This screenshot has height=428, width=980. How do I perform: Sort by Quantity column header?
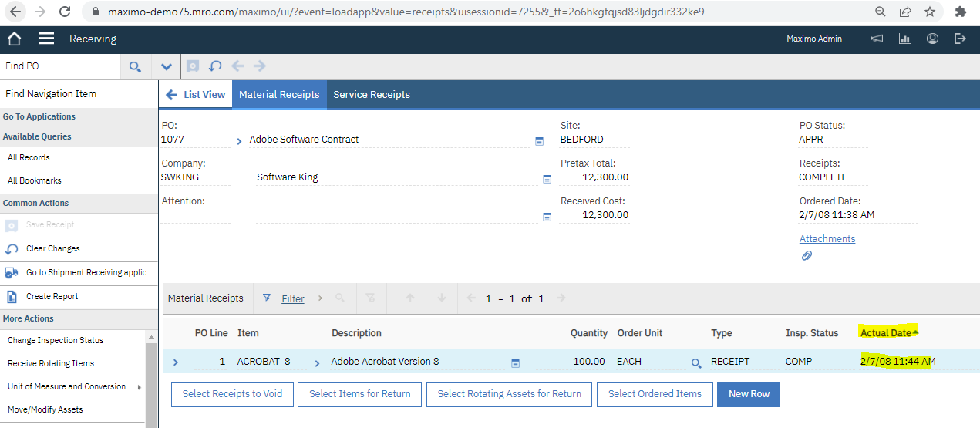(589, 333)
